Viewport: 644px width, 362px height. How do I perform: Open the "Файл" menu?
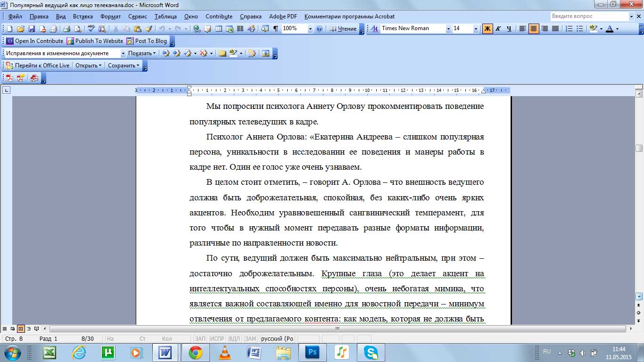coord(15,16)
